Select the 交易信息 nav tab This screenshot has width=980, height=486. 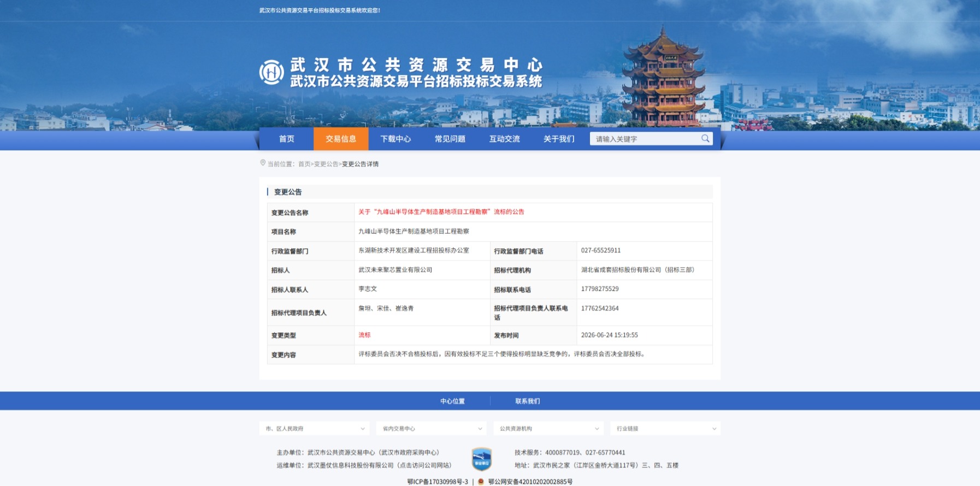click(341, 139)
